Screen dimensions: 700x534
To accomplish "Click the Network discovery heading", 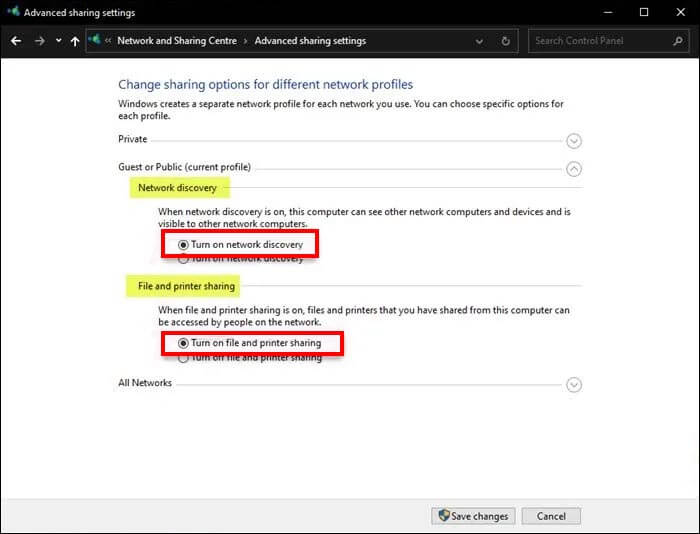I will (177, 188).
